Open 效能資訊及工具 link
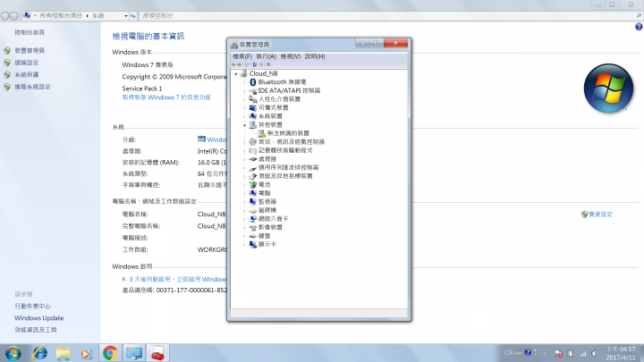The height and width of the screenshot is (362, 644). click(x=36, y=330)
